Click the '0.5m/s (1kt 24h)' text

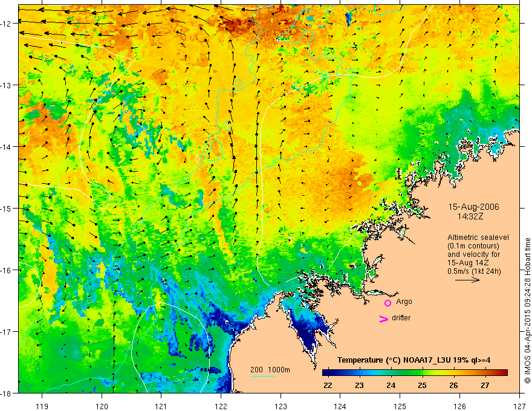(x=474, y=271)
